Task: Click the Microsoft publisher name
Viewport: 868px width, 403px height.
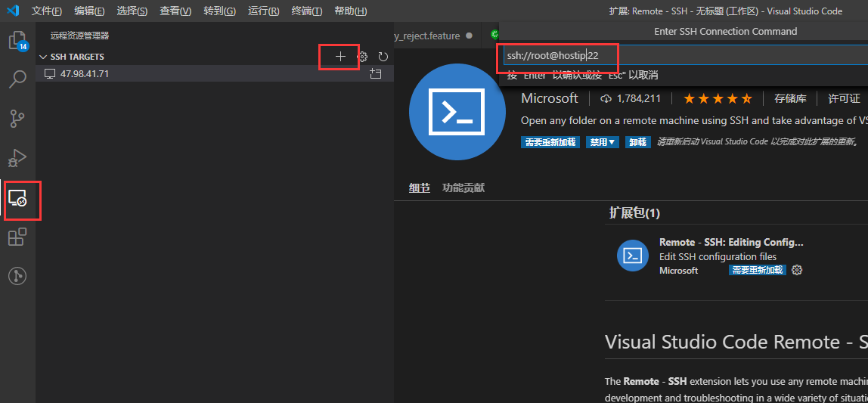Action: [x=549, y=98]
